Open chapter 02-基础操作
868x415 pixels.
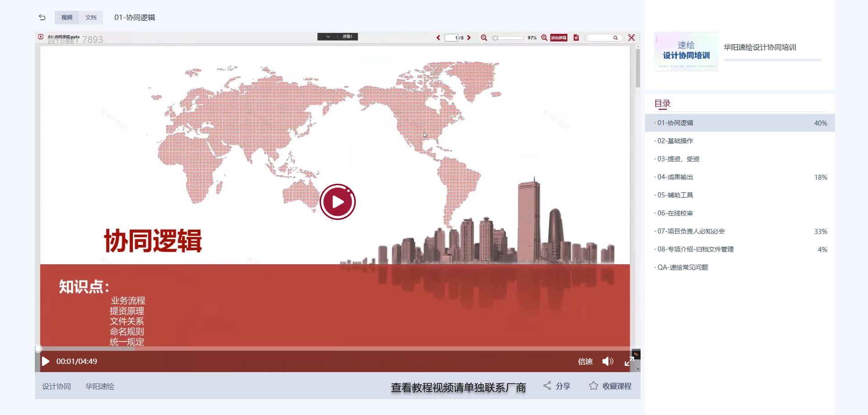click(740, 141)
